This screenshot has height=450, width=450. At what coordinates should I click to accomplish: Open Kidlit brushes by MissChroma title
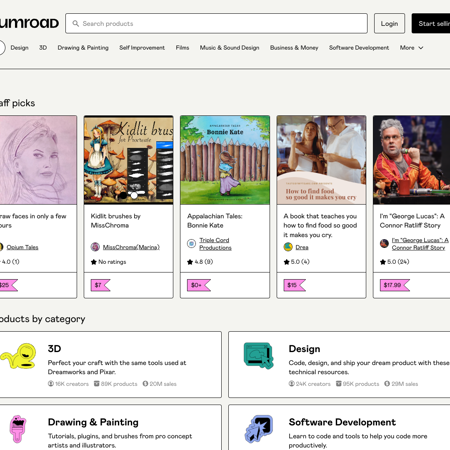(116, 221)
